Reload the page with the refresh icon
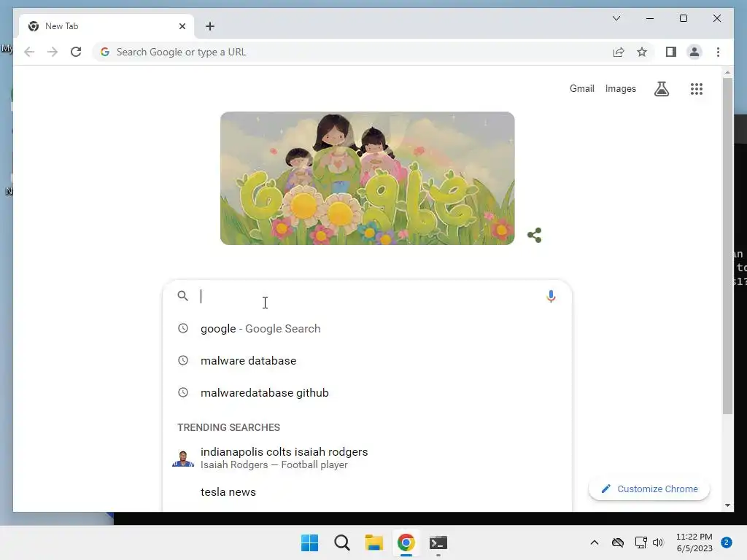Screen dimensions: 747x560 (x=76, y=52)
